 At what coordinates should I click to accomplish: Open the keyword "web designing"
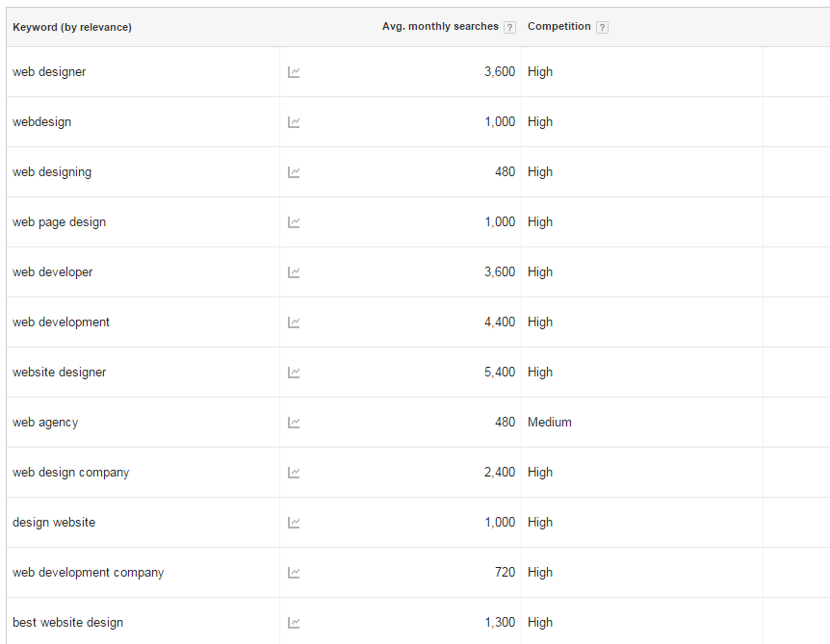(x=51, y=171)
